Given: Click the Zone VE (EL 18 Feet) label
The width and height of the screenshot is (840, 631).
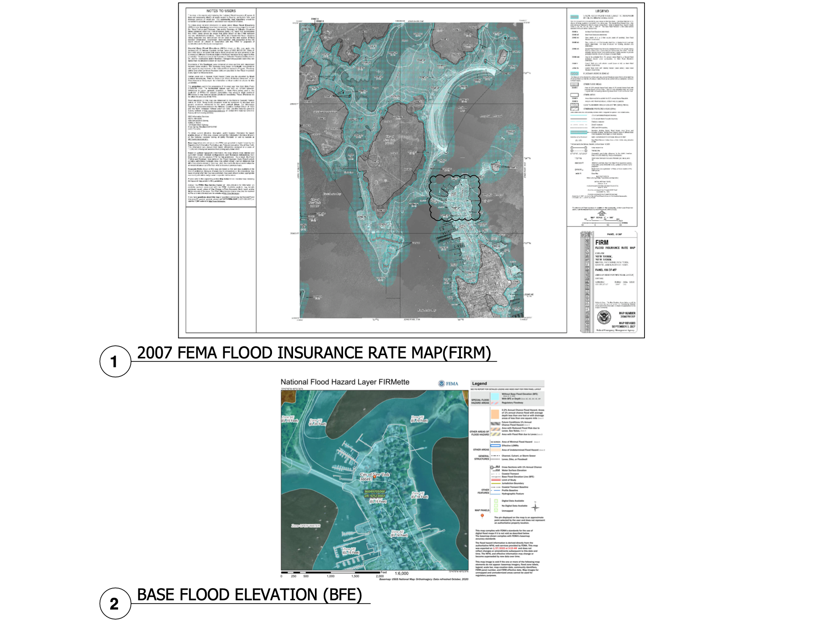Looking at the screenshot, I should pos(419,495).
